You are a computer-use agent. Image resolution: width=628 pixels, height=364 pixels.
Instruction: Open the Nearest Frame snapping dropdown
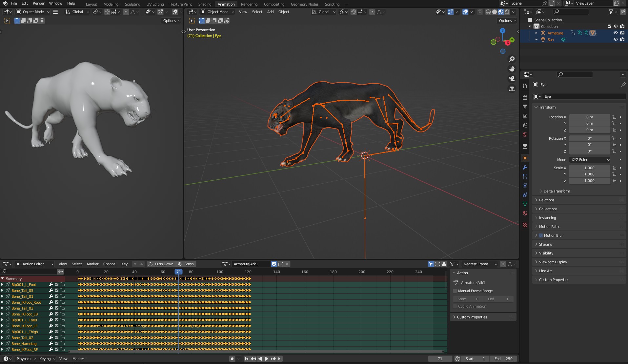(480, 264)
